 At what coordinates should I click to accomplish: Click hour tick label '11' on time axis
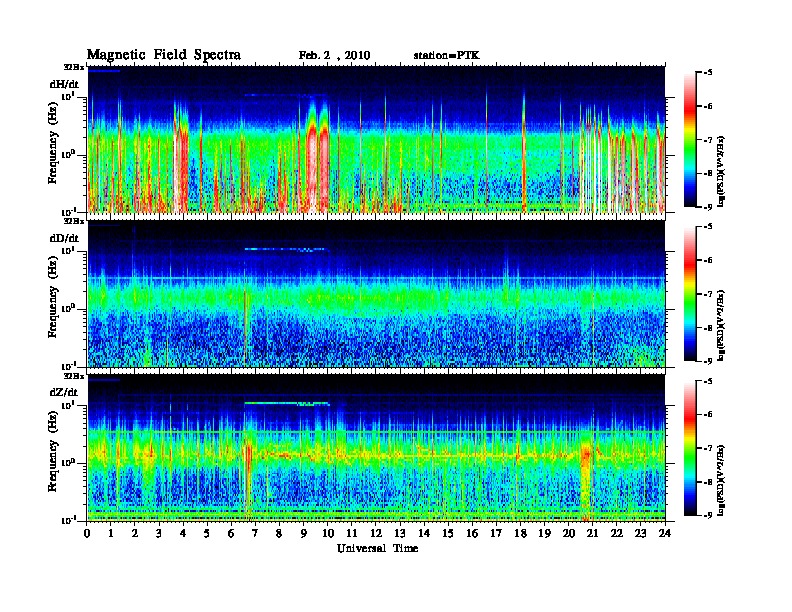tap(352, 533)
